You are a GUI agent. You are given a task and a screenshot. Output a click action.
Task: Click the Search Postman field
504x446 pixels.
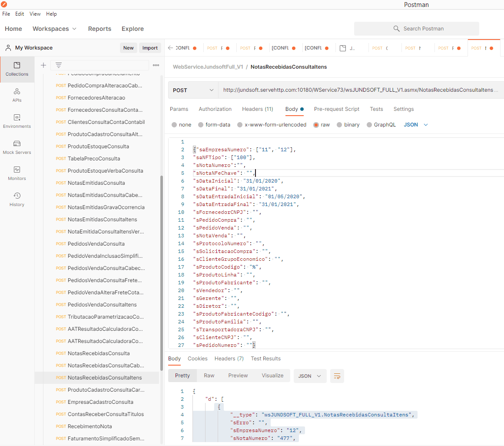tap(416, 29)
